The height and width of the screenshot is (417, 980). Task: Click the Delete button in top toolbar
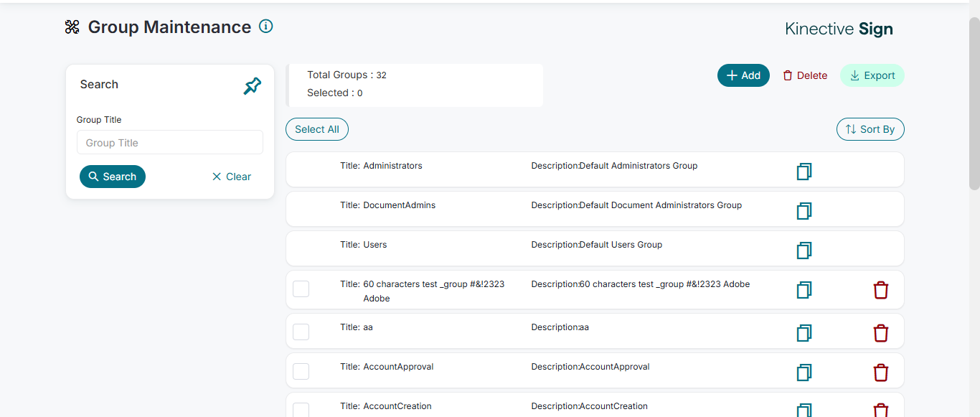pyautogui.click(x=804, y=75)
